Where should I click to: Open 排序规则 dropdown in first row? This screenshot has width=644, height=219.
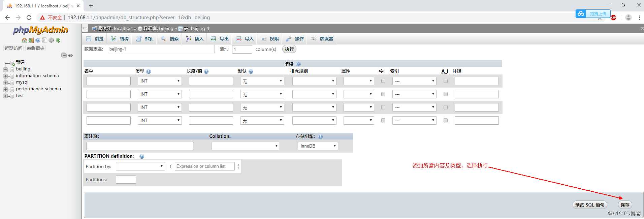(314, 81)
